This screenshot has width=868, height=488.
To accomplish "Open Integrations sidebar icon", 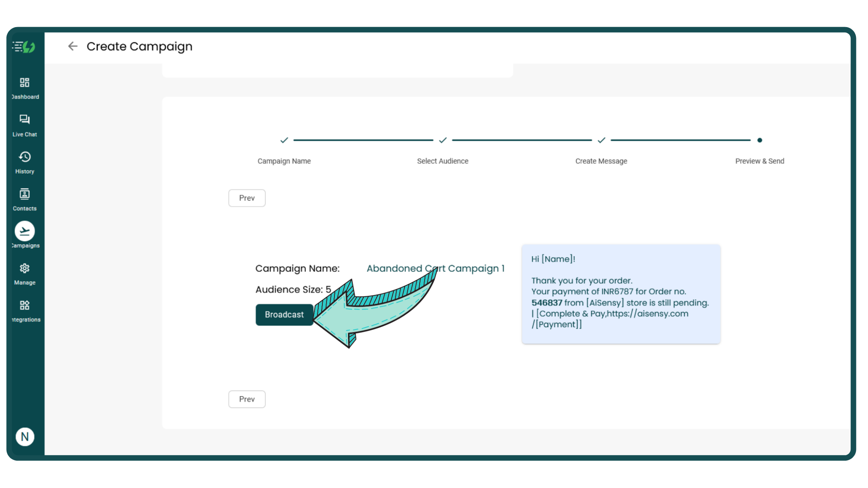I will point(24,306).
